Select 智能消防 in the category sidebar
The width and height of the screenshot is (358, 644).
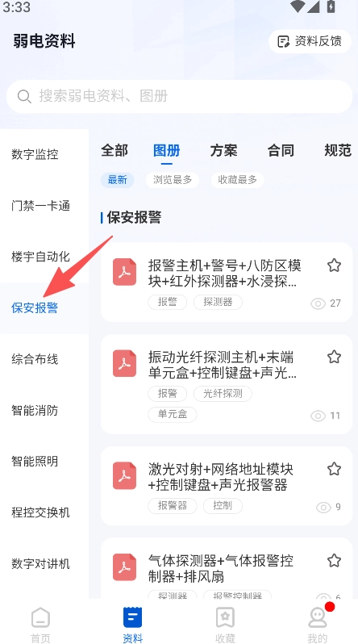coord(35,410)
